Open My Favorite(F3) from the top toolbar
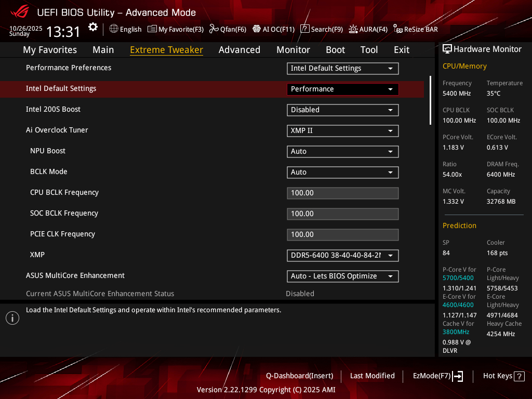 coord(176,29)
